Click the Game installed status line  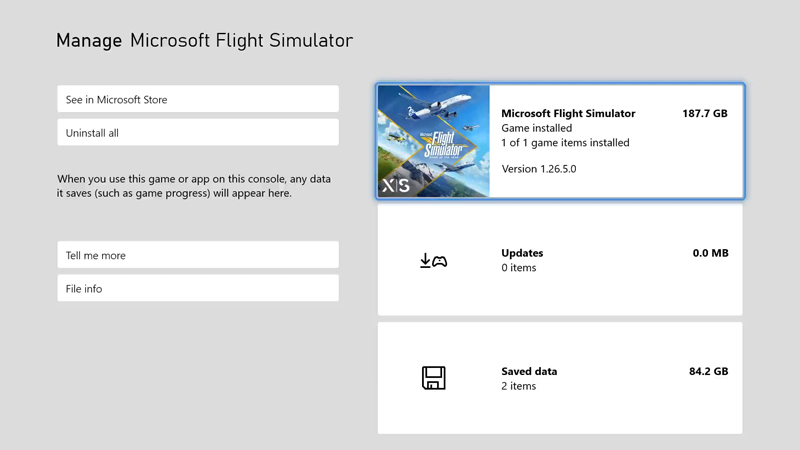(x=536, y=128)
